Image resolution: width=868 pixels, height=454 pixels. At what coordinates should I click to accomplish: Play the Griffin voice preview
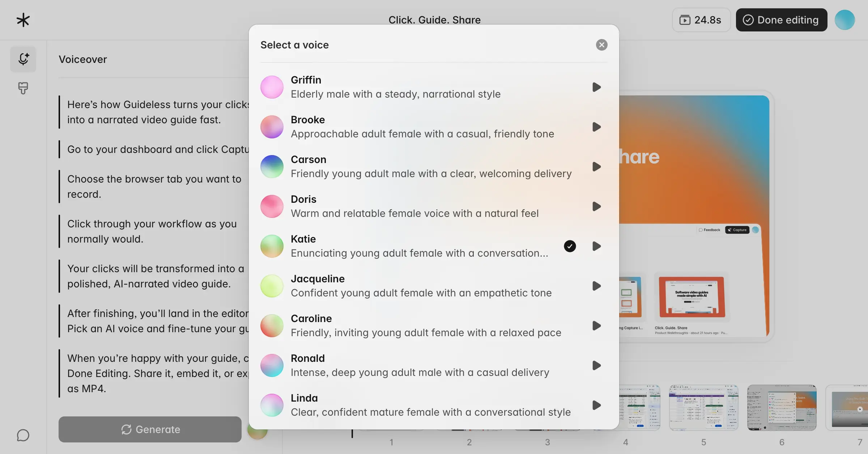596,87
